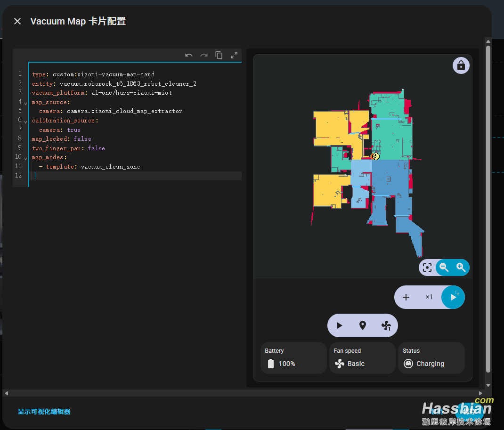Image resolution: width=504 pixels, height=430 pixels.
Task: Open the Fan speed Basic tile
Action: (x=362, y=358)
